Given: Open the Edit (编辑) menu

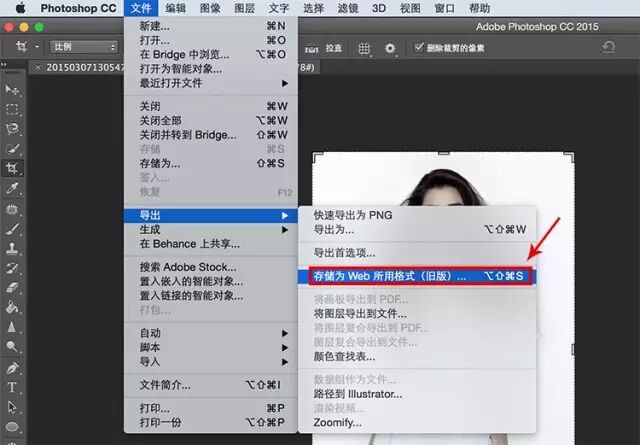Looking at the screenshot, I should pyautogui.click(x=176, y=8).
